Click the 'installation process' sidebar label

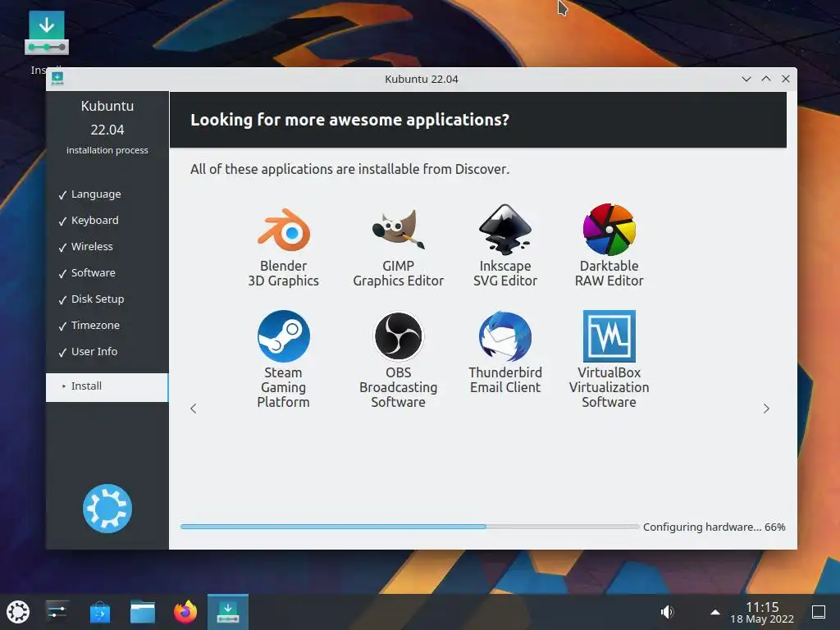point(107,151)
